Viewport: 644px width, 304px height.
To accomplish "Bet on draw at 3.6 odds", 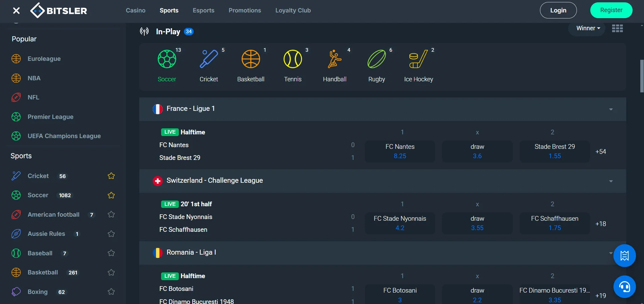I will point(477,151).
